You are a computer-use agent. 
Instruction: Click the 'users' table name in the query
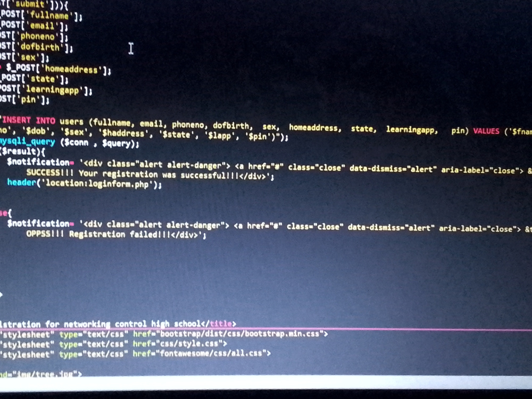coord(72,121)
